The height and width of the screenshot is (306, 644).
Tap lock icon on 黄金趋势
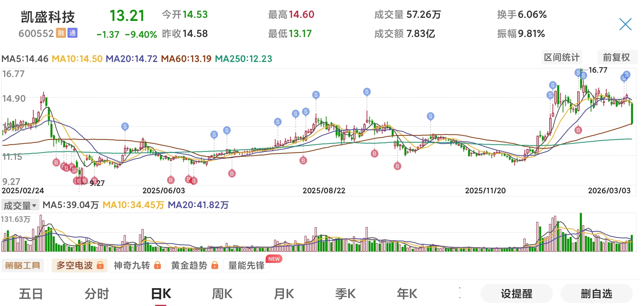215,265
